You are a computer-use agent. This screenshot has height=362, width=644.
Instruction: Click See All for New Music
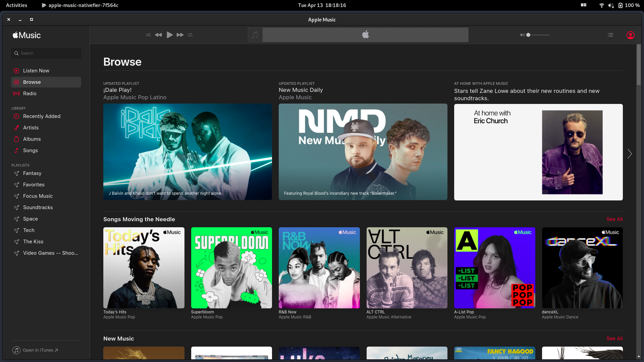(x=614, y=339)
